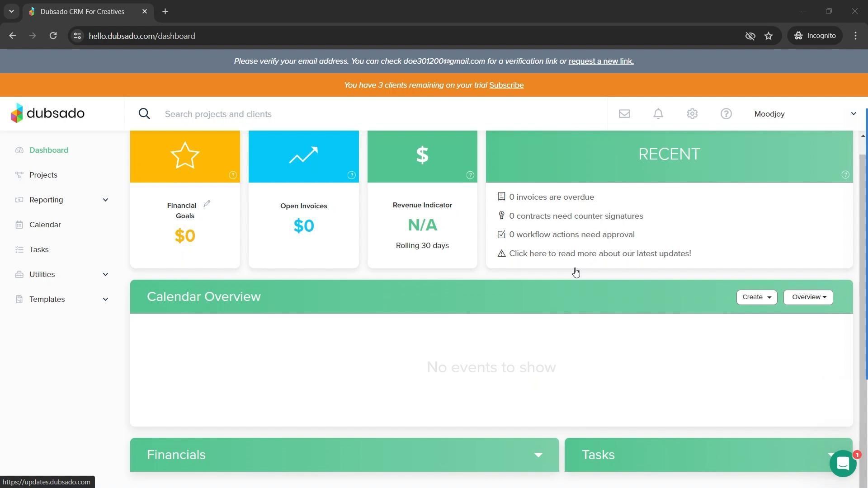Image resolution: width=868 pixels, height=488 pixels.
Task: Click the help question mark icon in header
Action: click(726, 114)
